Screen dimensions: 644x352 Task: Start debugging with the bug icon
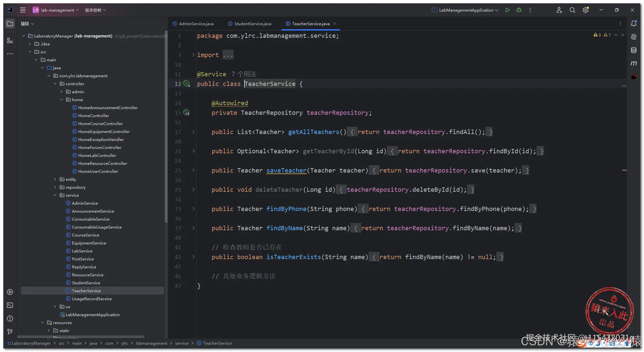519,10
